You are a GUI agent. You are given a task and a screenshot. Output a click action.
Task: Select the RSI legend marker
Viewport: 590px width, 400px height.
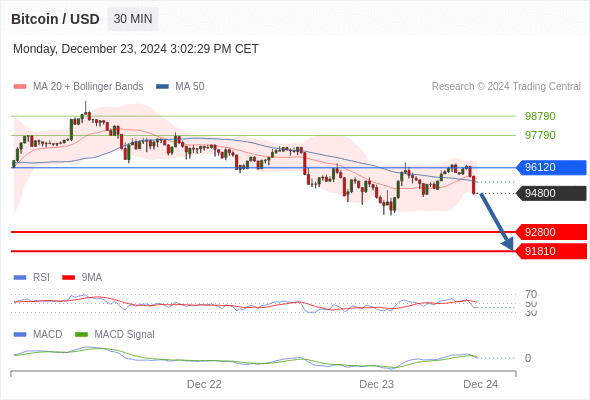pyautogui.click(x=20, y=278)
